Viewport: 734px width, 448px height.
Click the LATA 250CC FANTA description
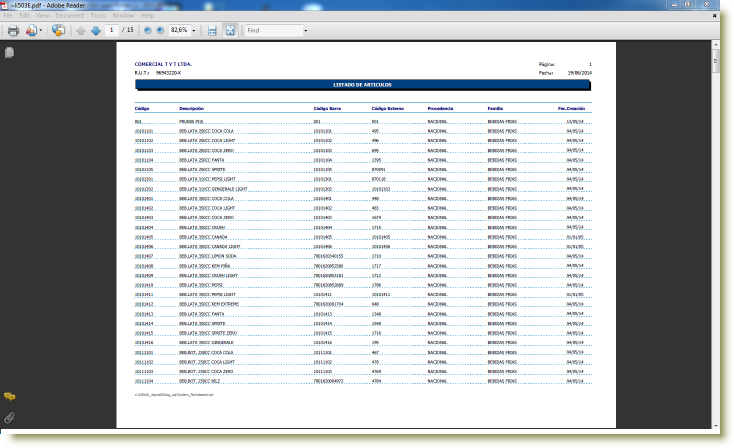[x=202, y=160]
